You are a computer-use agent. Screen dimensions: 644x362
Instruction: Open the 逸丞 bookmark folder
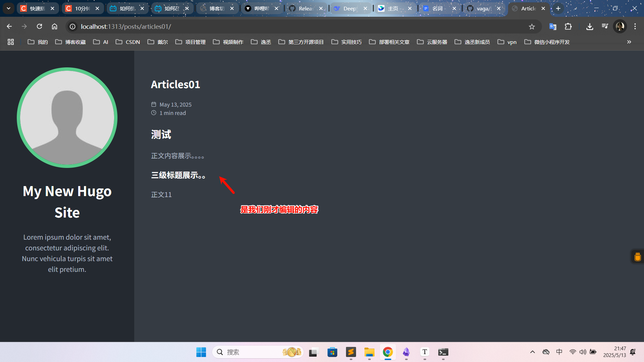point(261,42)
